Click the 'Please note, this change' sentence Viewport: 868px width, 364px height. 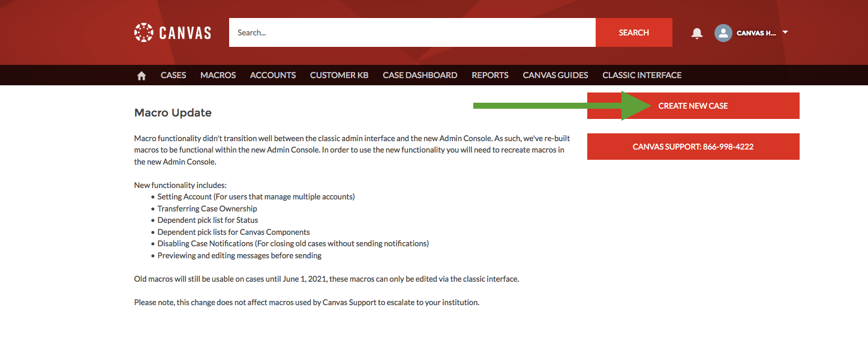pyautogui.click(x=307, y=302)
